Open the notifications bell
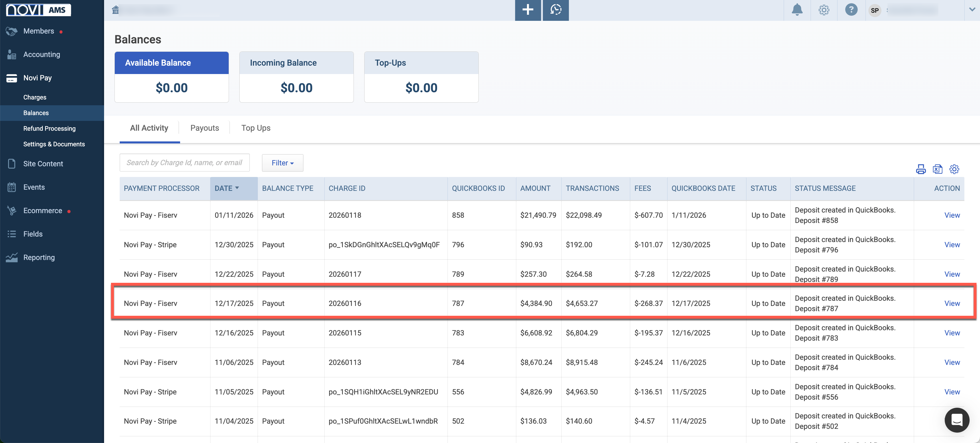980x443 pixels. (x=797, y=10)
